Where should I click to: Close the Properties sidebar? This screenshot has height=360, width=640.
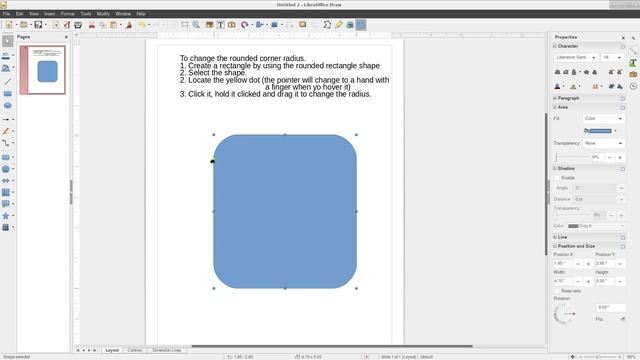[x=623, y=38]
